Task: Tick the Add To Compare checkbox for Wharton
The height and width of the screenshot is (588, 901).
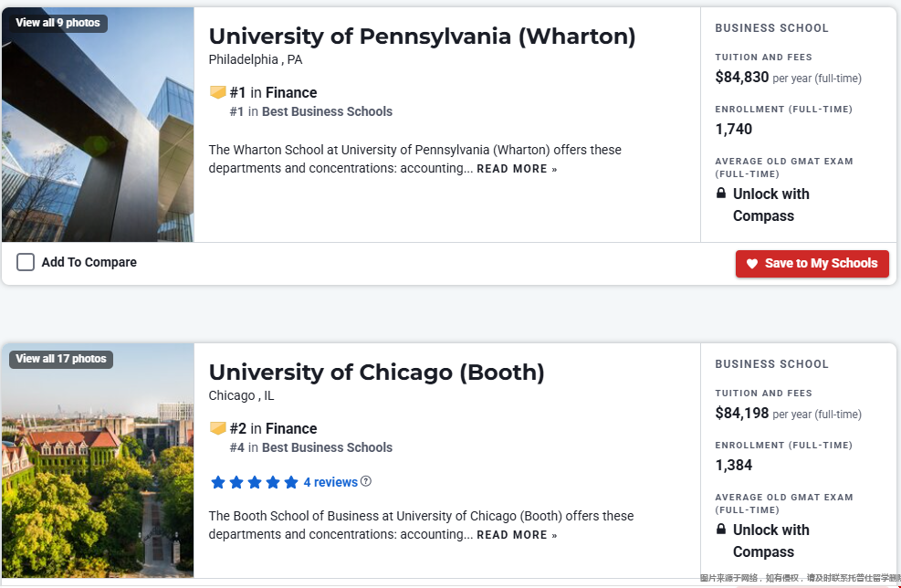Action: coord(26,262)
